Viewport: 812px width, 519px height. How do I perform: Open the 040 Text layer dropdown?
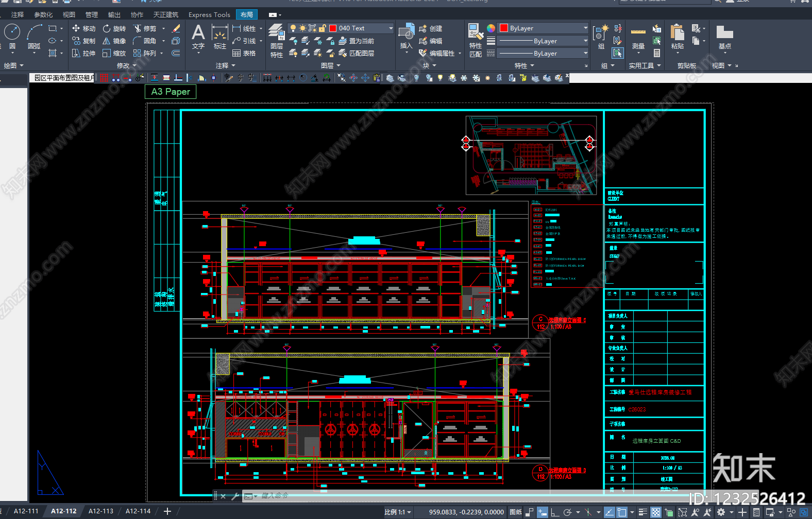point(391,28)
